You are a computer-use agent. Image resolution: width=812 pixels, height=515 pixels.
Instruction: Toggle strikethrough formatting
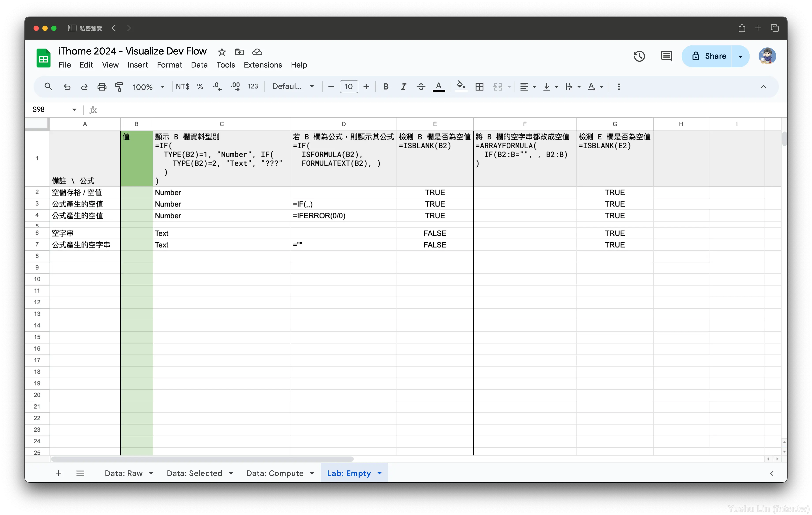tap(421, 87)
